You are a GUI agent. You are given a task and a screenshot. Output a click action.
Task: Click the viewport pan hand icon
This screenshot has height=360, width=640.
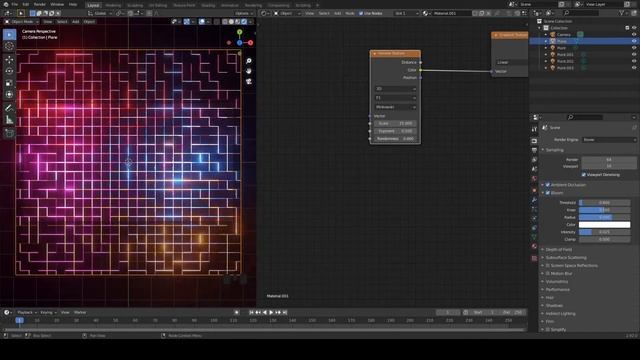tap(249, 71)
